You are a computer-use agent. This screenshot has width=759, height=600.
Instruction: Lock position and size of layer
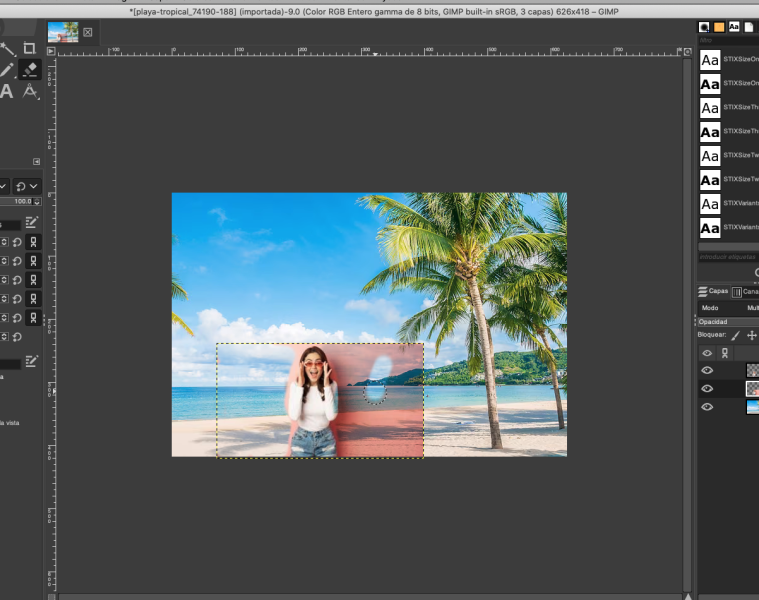[752, 336]
